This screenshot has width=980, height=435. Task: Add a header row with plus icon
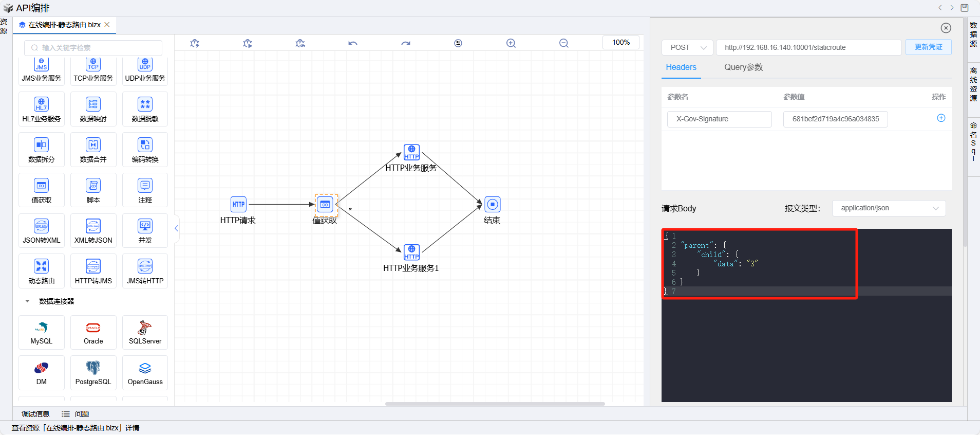coord(941,118)
